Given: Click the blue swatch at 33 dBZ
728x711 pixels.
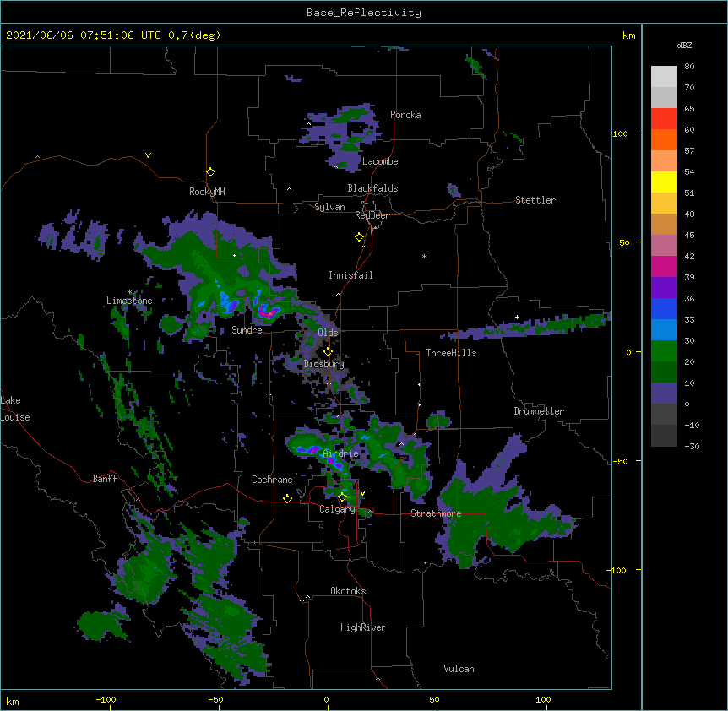Looking at the screenshot, I should (x=664, y=308).
